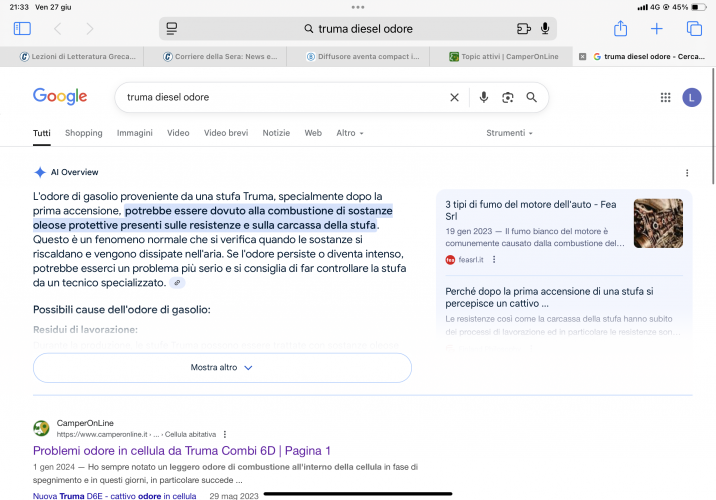Open Google apps grid
The height and width of the screenshot is (500, 716).
665,97
